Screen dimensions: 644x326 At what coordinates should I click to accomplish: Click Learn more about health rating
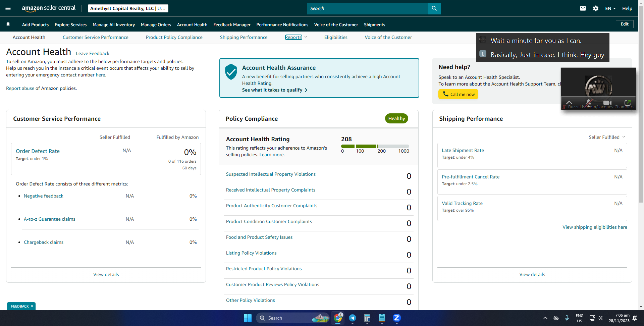coord(272,155)
